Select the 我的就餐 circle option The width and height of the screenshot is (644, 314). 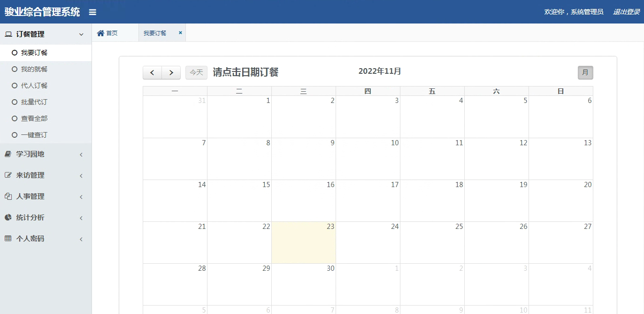pos(15,69)
